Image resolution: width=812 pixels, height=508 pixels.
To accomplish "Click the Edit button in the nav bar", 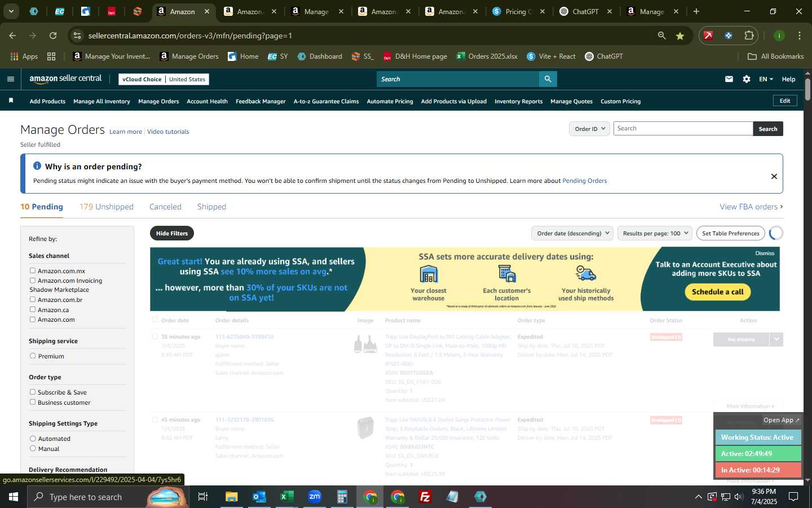I will pyautogui.click(x=785, y=100).
